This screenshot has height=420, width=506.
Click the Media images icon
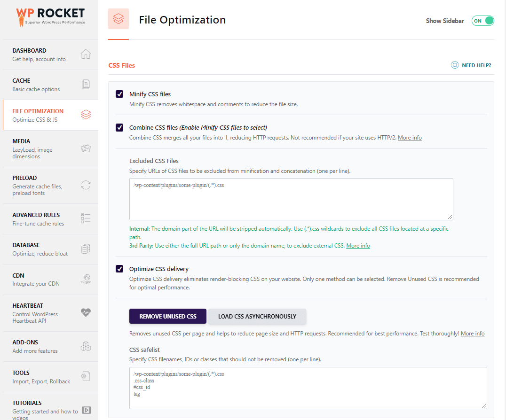coord(86,148)
